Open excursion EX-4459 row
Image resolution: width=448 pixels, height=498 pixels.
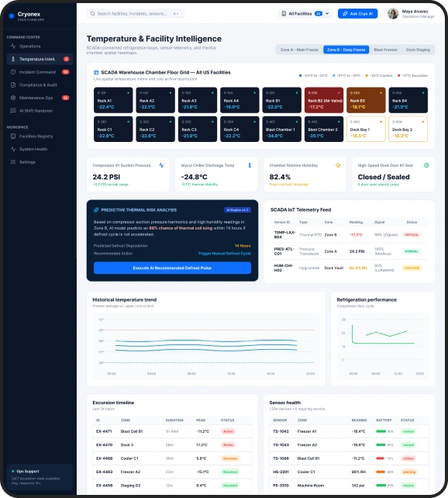(x=172, y=486)
